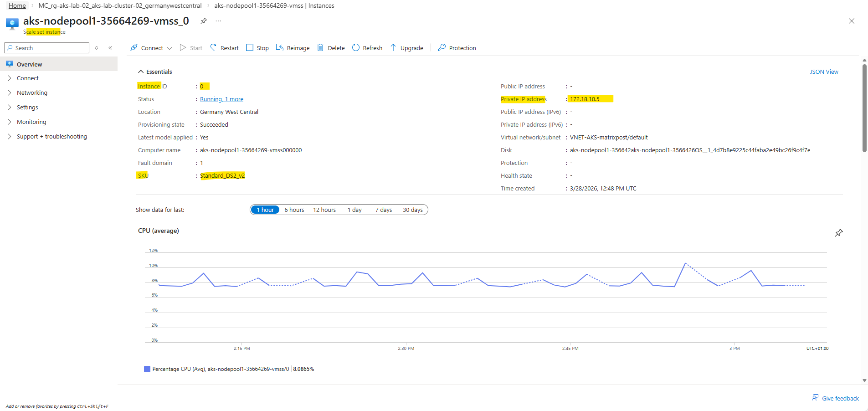Select the 1 hour time range
This screenshot has height=411, width=868.
265,210
